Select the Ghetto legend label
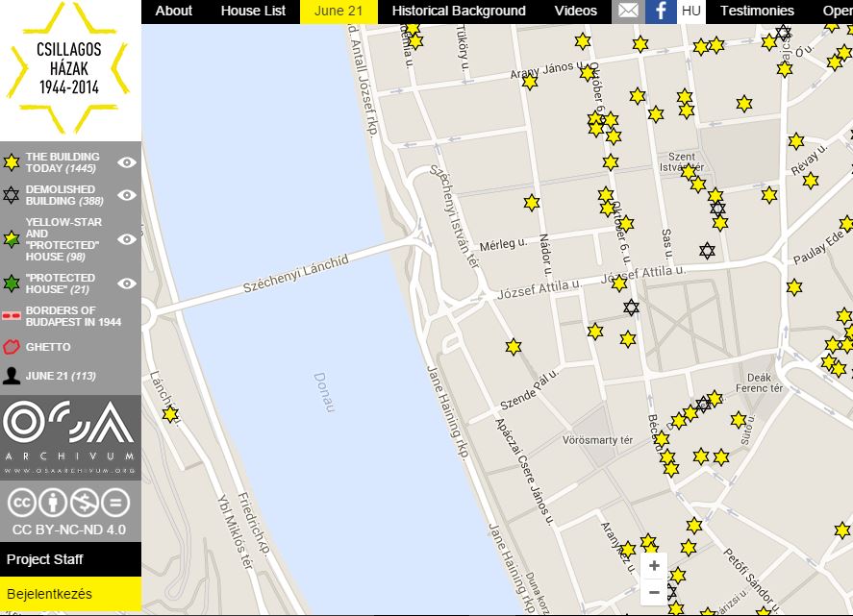853x616 pixels. click(48, 347)
